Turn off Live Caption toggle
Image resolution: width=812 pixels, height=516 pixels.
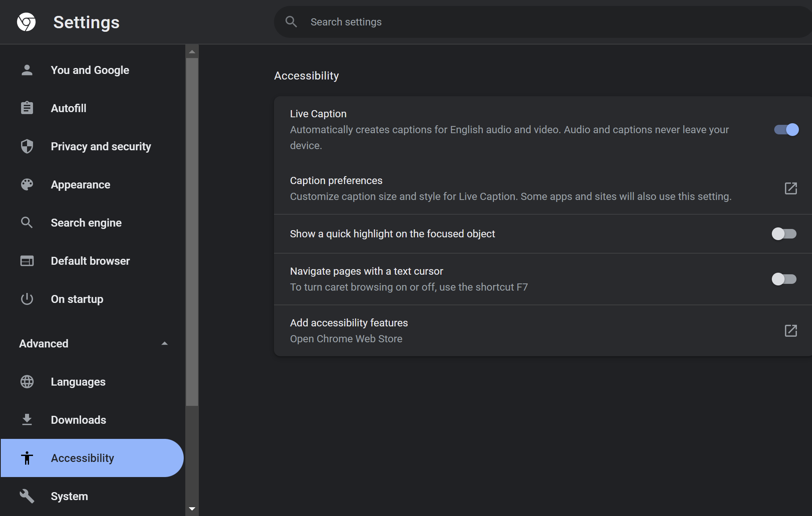click(x=786, y=130)
